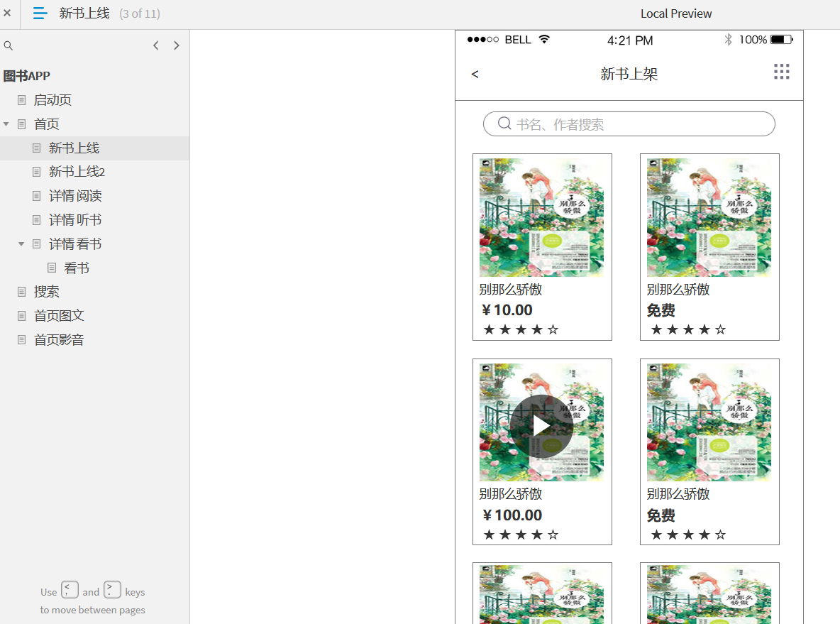Open the 看书 subpage
840x624 pixels.
[76, 268]
